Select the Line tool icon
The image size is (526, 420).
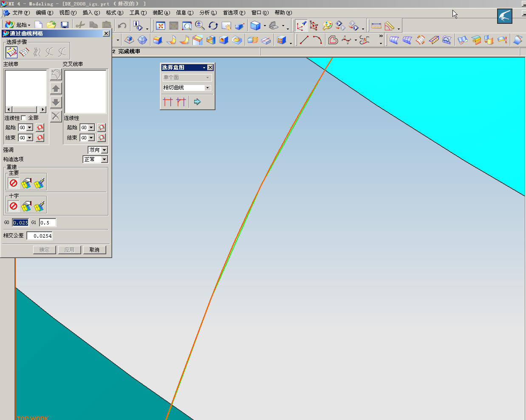[304, 40]
